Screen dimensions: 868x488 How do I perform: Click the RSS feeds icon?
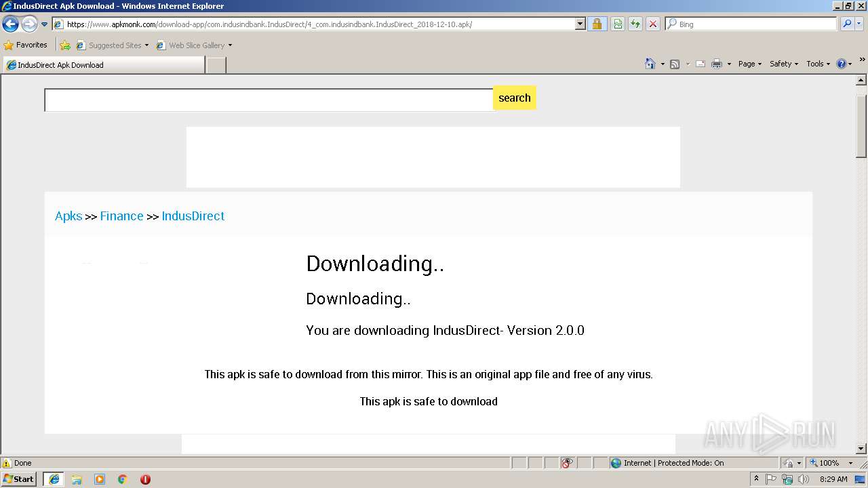click(675, 64)
